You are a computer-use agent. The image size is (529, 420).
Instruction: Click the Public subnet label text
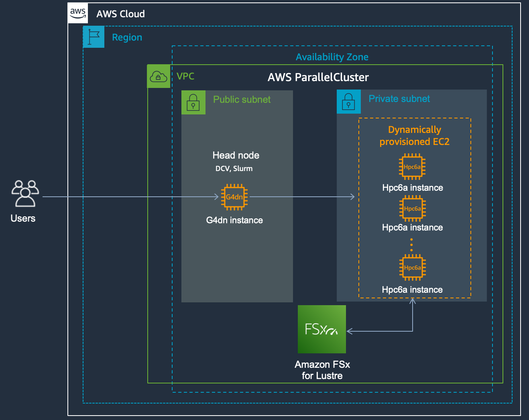pos(242,100)
